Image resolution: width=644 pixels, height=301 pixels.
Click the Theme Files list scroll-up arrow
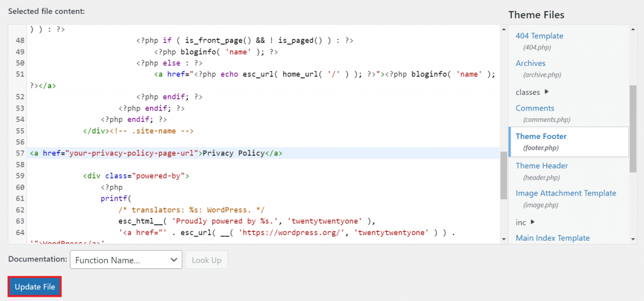tap(633, 29)
